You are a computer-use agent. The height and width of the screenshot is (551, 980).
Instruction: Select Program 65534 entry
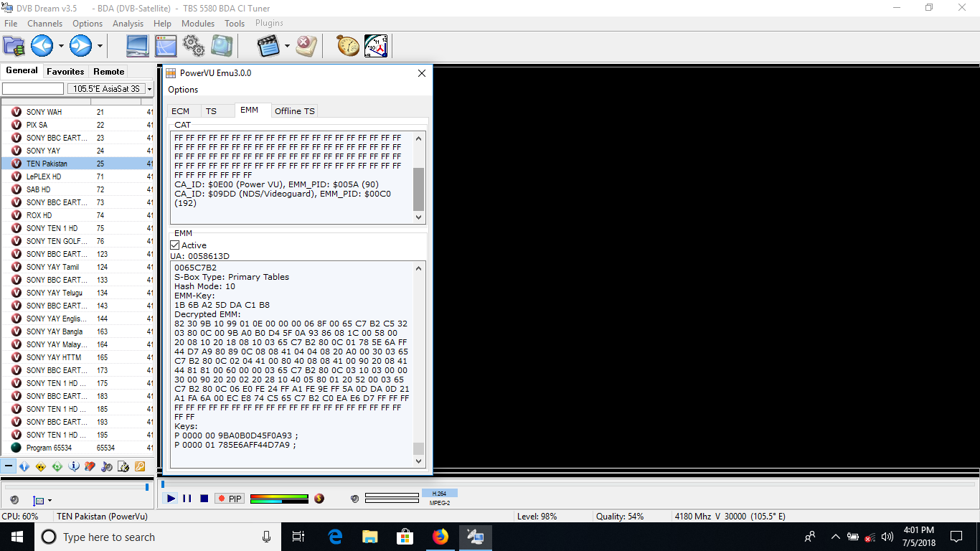[77, 448]
